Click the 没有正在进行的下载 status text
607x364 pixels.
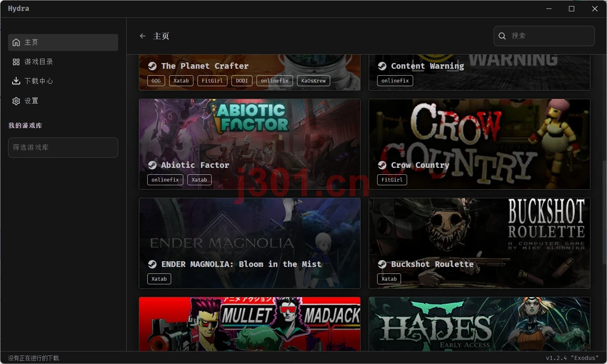(x=34, y=358)
